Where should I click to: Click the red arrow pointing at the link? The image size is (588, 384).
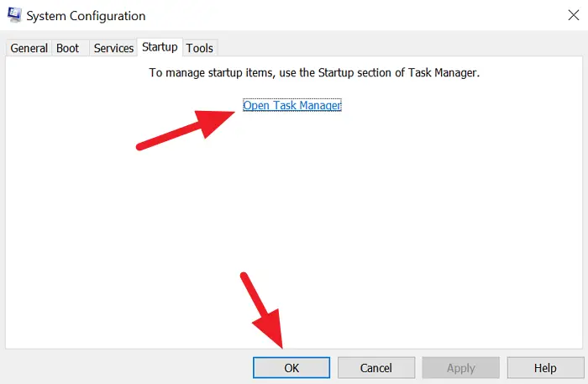click(x=186, y=130)
